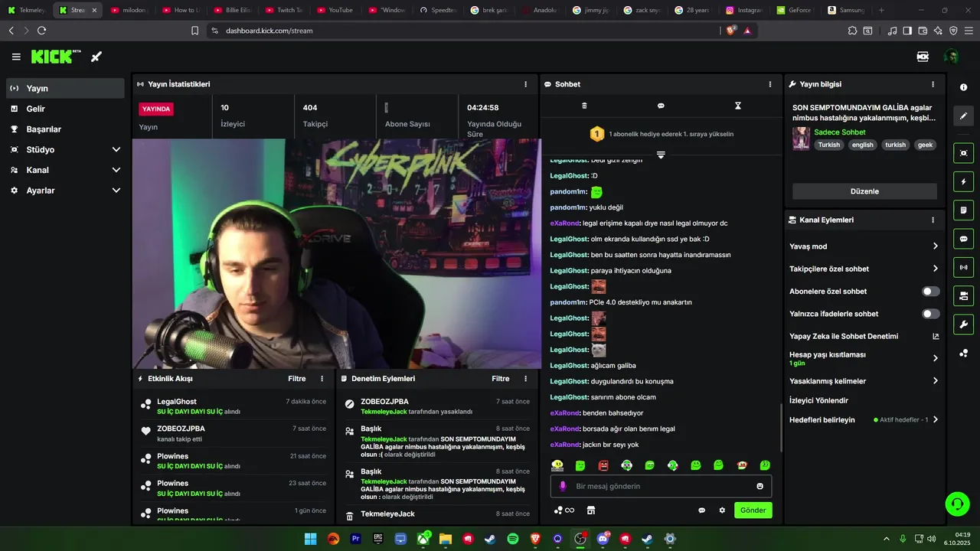Switch to the Instagram browser tab
980x551 pixels.
tap(743, 10)
